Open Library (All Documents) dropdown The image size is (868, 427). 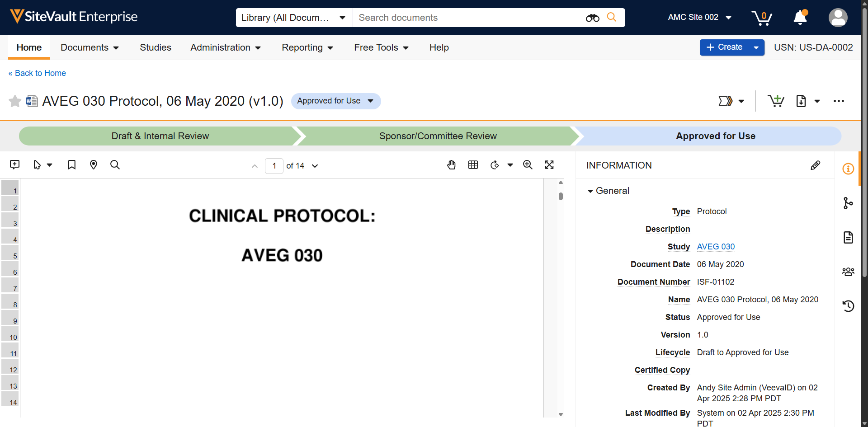(294, 18)
